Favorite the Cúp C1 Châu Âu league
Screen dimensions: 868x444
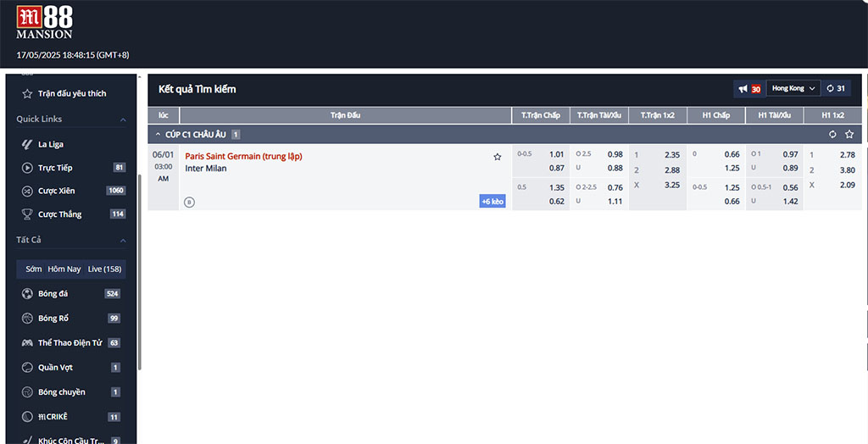(849, 135)
